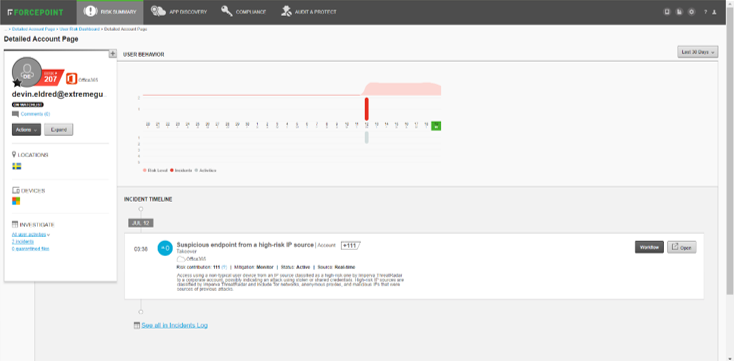Toggle the Activities legend item

click(x=206, y=170)
